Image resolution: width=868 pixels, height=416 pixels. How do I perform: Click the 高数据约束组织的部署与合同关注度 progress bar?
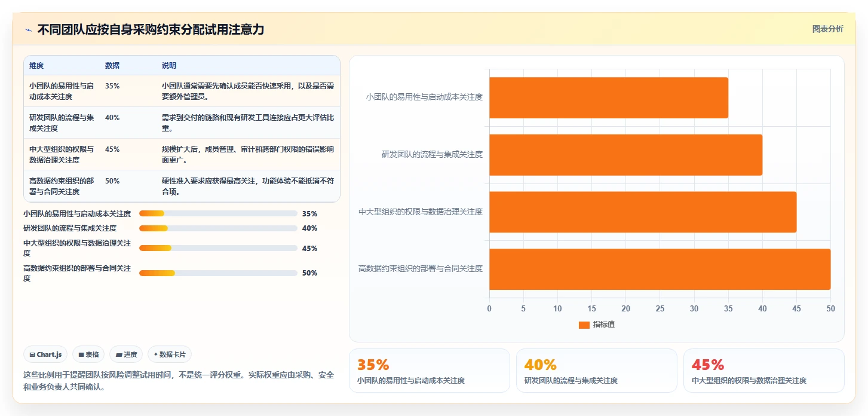218,273
